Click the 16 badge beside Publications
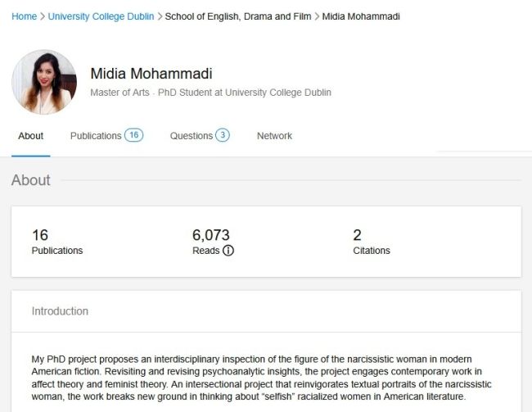This screenshot has width=532, height=412. [133, 135]
